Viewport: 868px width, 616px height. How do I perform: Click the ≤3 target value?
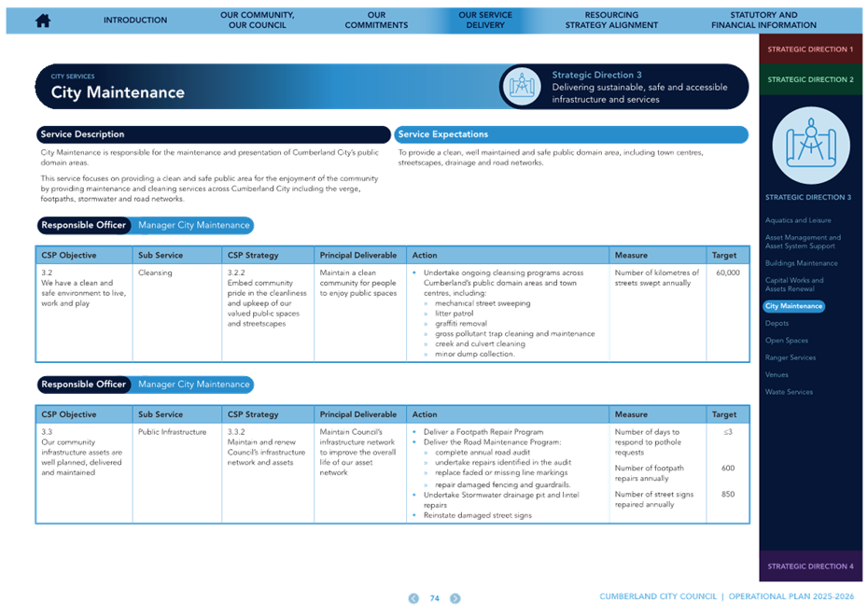728,432
